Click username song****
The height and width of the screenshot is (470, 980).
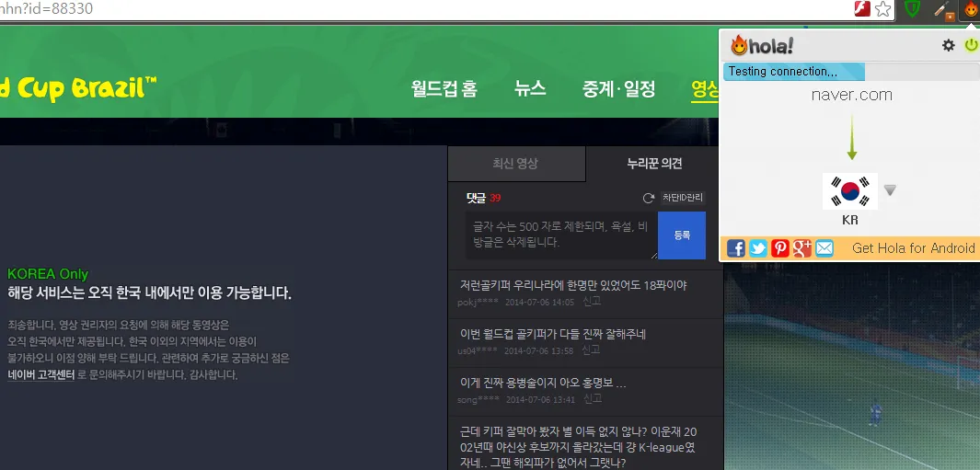click(x=478, y=399)
